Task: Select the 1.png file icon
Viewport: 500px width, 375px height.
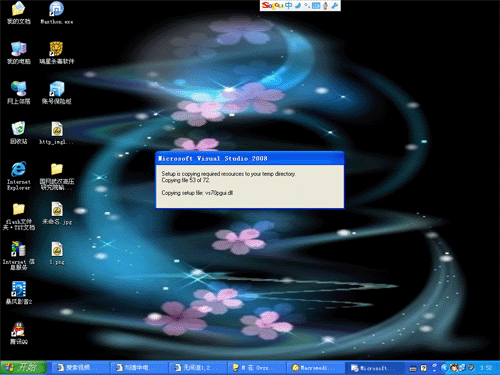Action: (57, 253)
